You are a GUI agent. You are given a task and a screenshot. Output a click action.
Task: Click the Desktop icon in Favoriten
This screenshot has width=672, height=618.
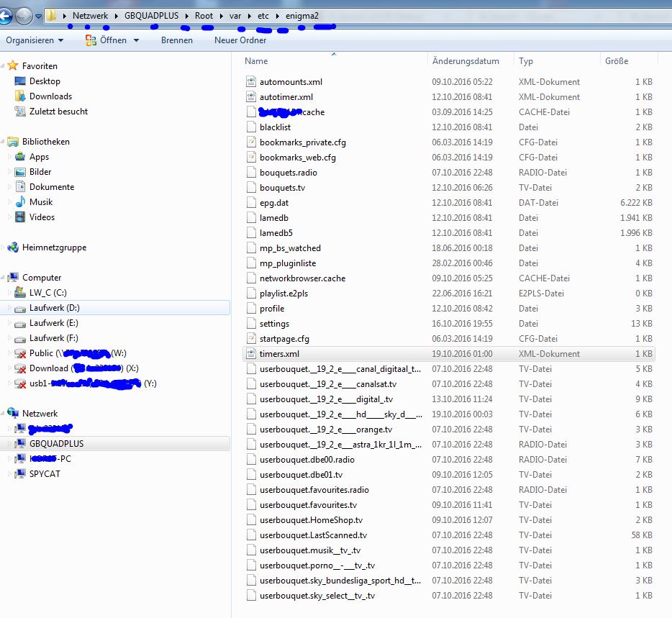(20, 81)
